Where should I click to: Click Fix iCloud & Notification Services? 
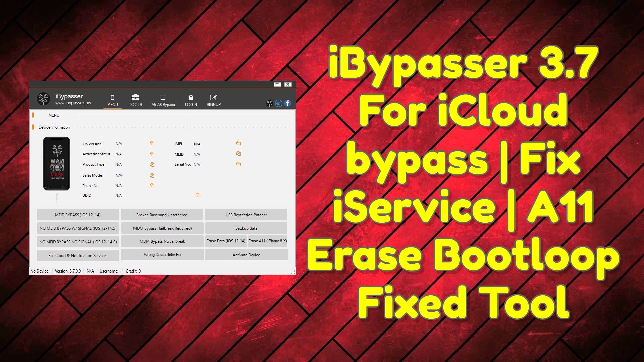tap(77, 255)
